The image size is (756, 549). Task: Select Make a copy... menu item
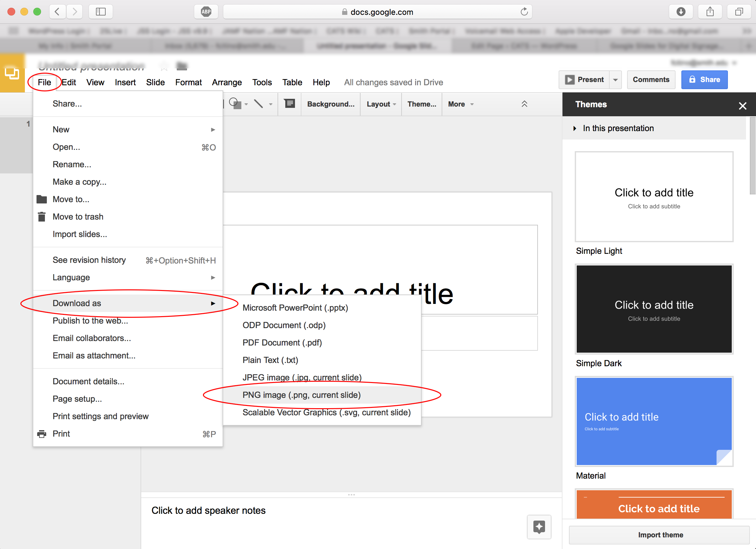[128, 182]
